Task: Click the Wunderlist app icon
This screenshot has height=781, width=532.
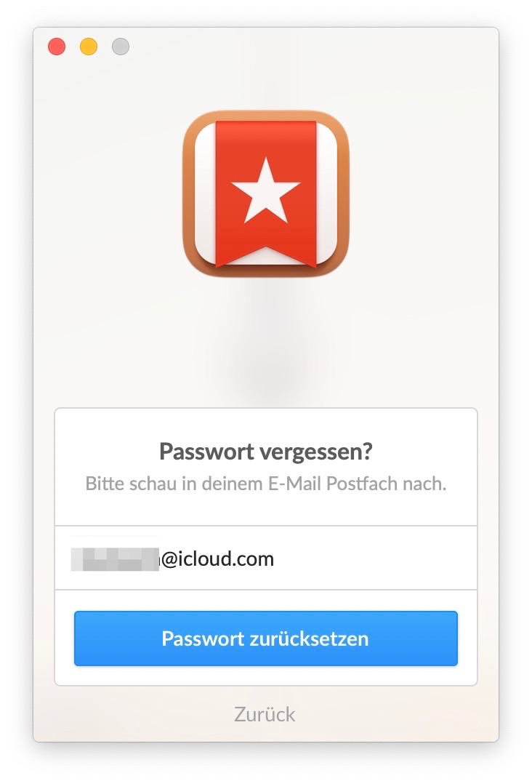Action: pyautogui.click(x=266, y=193)
